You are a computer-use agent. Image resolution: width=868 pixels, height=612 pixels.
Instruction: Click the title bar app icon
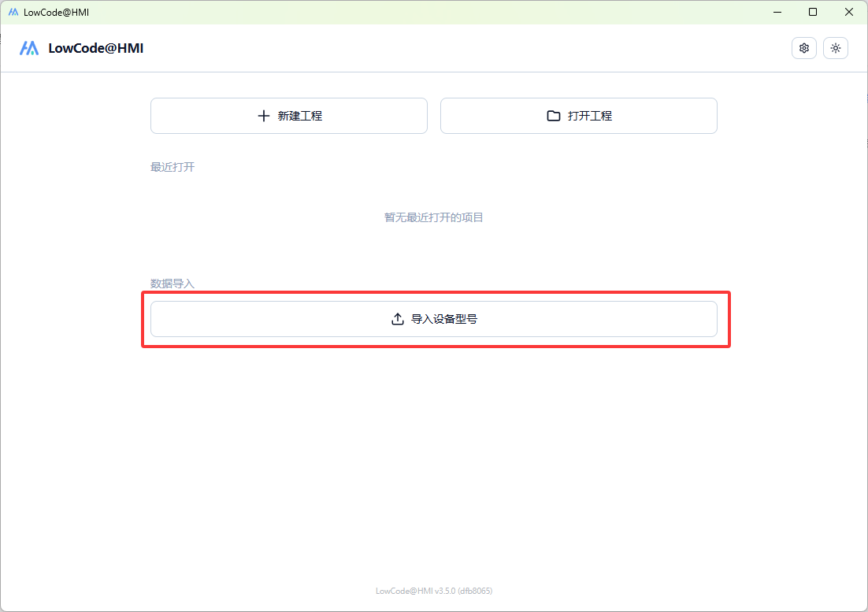pyautogui.click(x=13, y=12)
